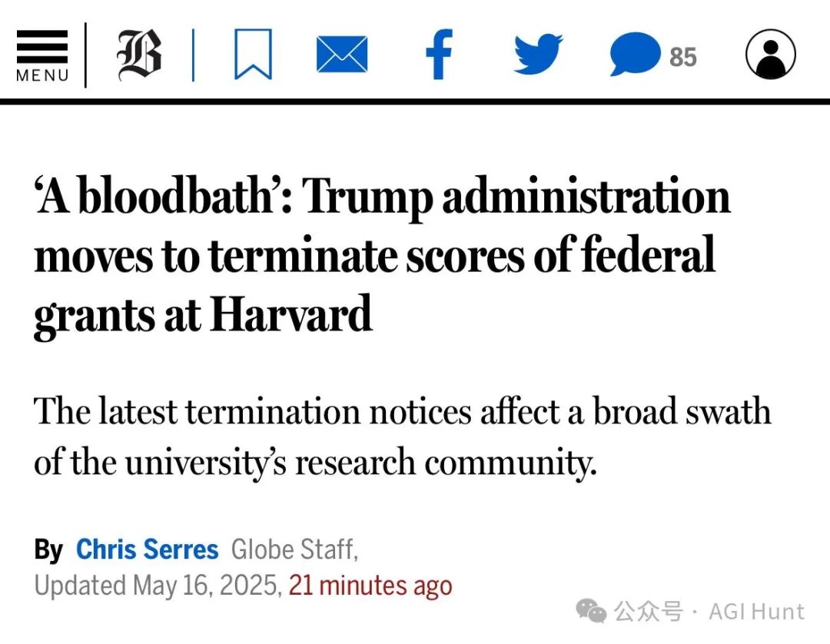This screenshot has width=830, height=644.
Task: Open comments via the speech bubble icon
Action: point(635,54)
